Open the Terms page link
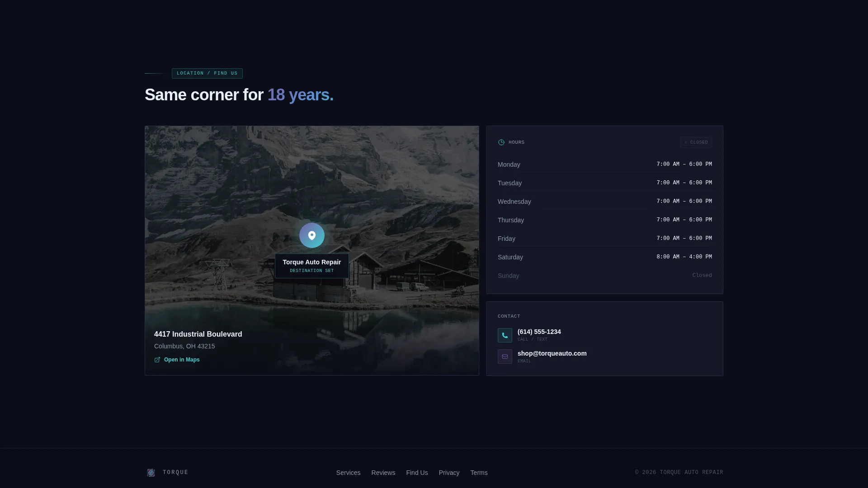 pos(479,473)
